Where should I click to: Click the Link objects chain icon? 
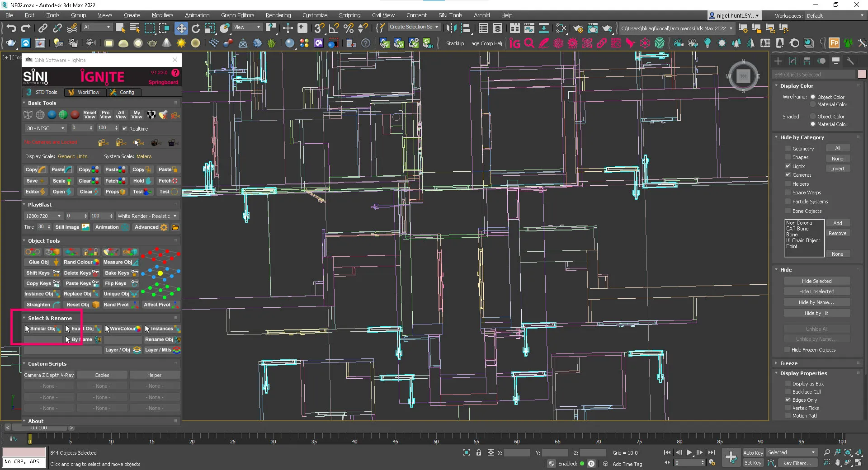coord(42,28)
